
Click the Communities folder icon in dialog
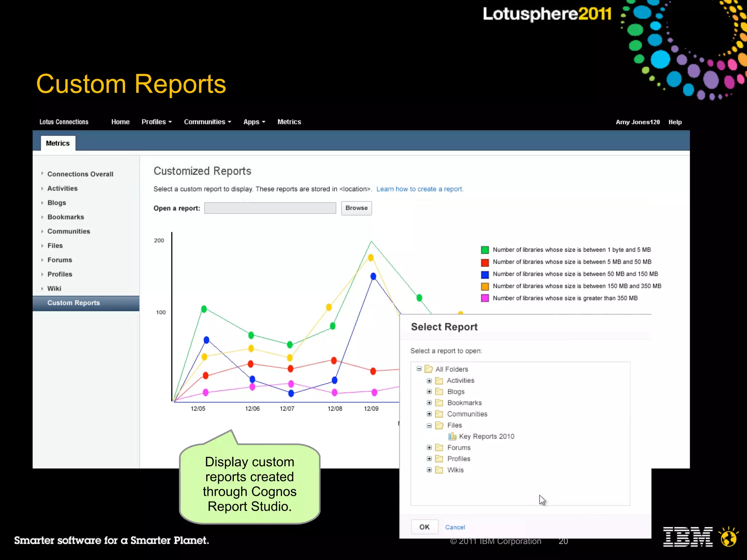coord(439,414)
